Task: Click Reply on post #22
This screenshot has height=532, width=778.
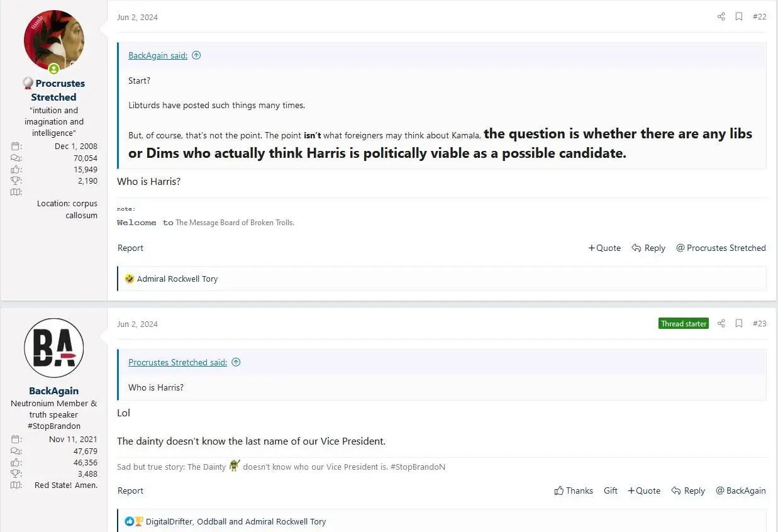Action: [x=648, y=248]
